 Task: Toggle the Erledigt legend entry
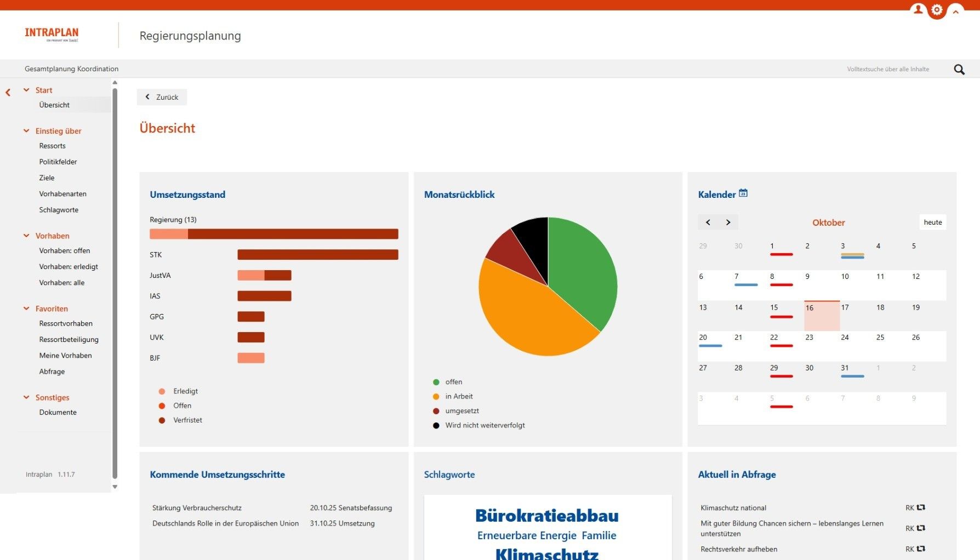(x=185, y=391)
